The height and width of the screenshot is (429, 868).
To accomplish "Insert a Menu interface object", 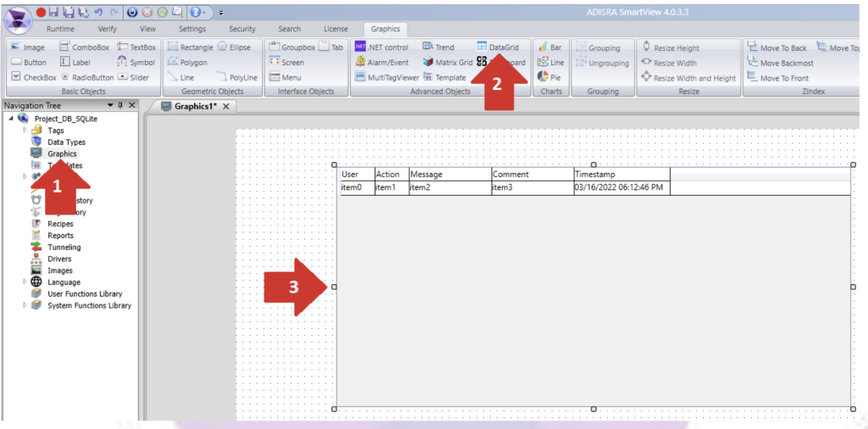I will coord(285,77).
